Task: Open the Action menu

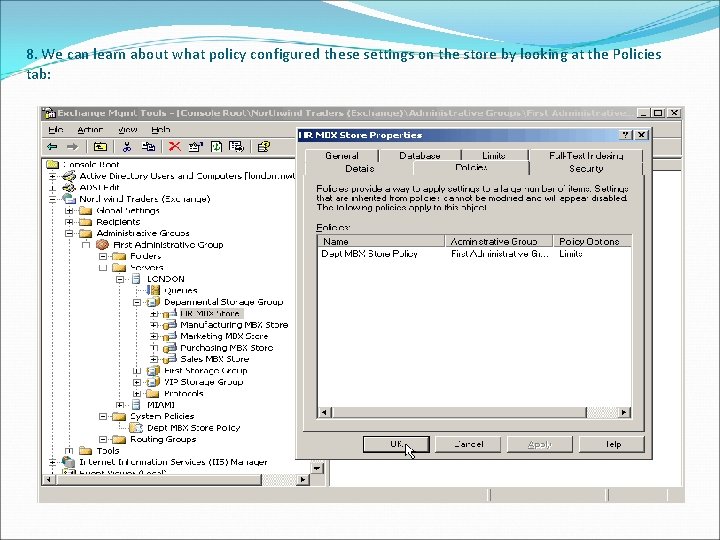Action: coord(90,129)
